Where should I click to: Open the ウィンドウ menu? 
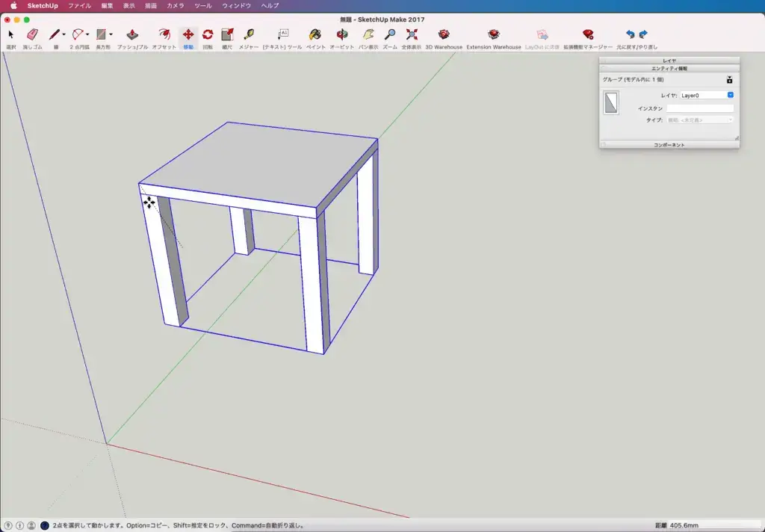click(237, 6)
